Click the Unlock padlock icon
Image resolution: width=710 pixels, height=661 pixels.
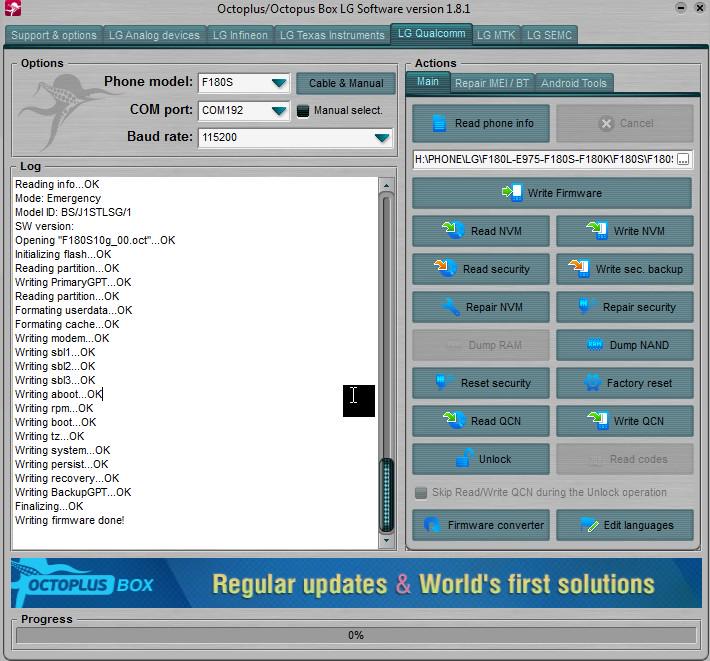(465, 458)
